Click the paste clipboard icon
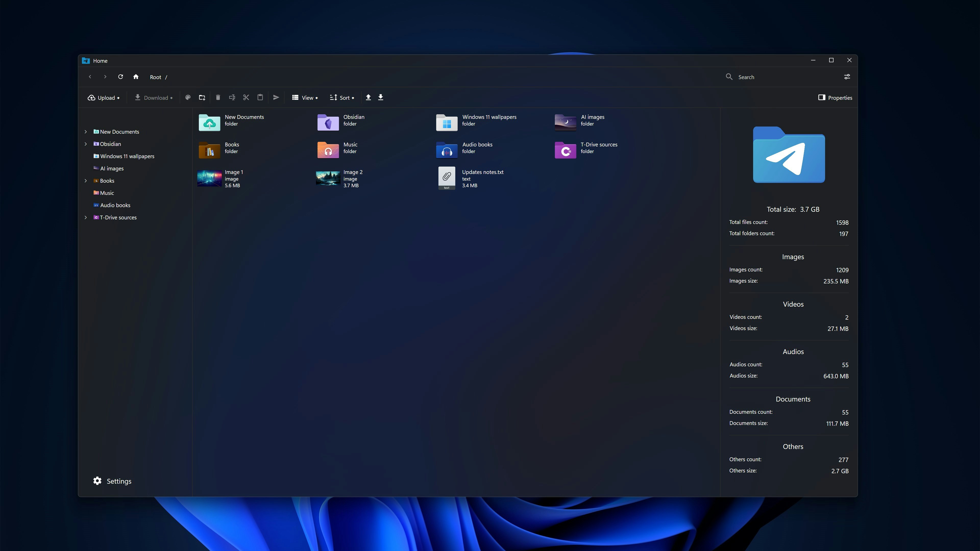 click(x=260, y=98)
